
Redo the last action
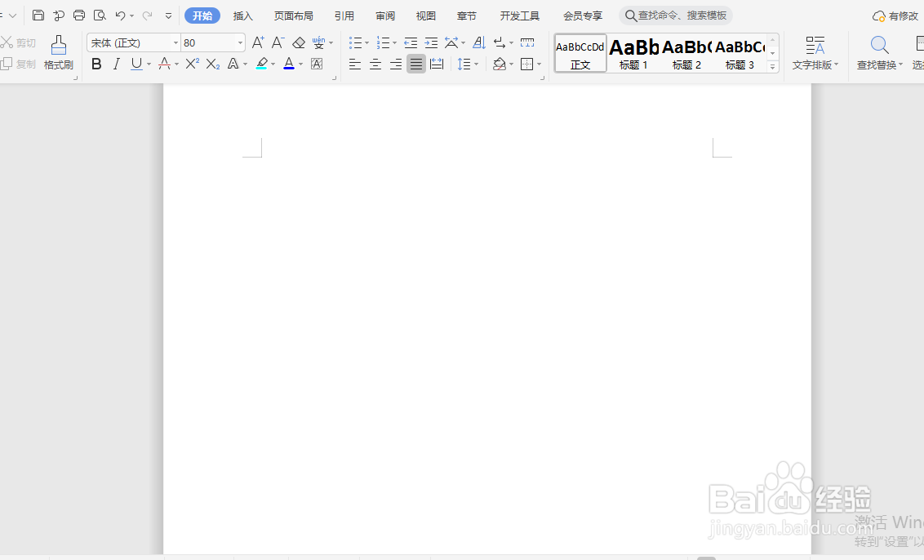click(x=147, y=16)
